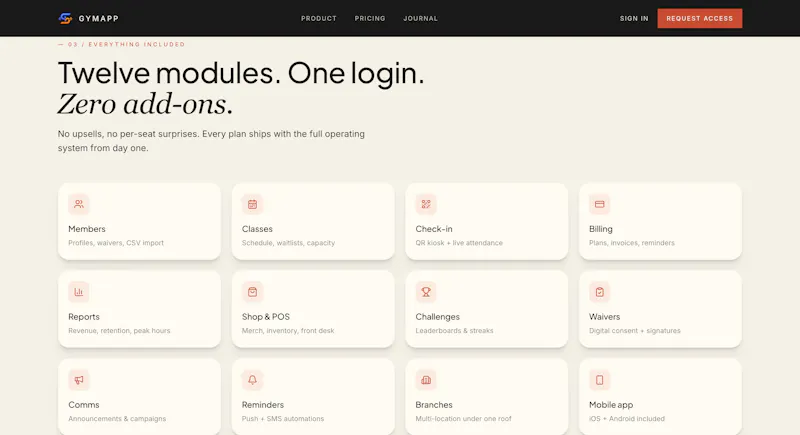Click 'iOS + Android included' text

click(627, 419)
